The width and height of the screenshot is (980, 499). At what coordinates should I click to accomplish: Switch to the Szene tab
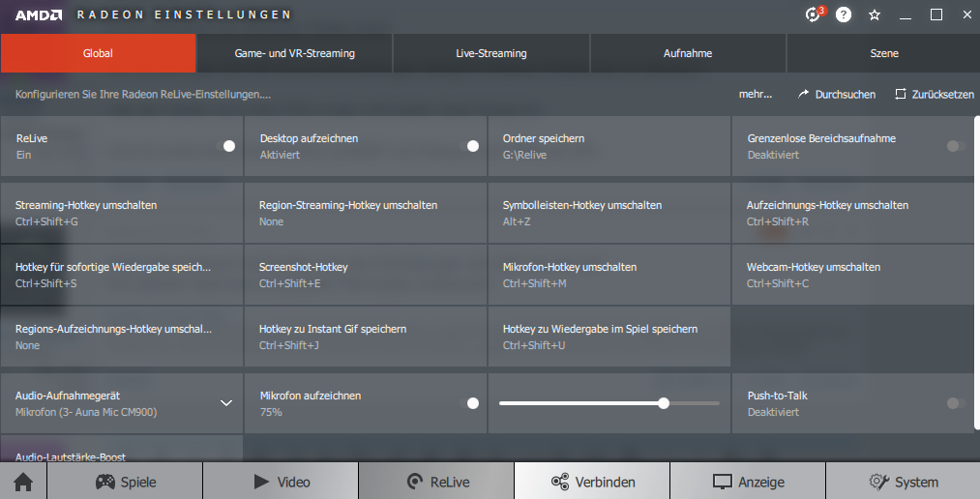tap(884, 53)
